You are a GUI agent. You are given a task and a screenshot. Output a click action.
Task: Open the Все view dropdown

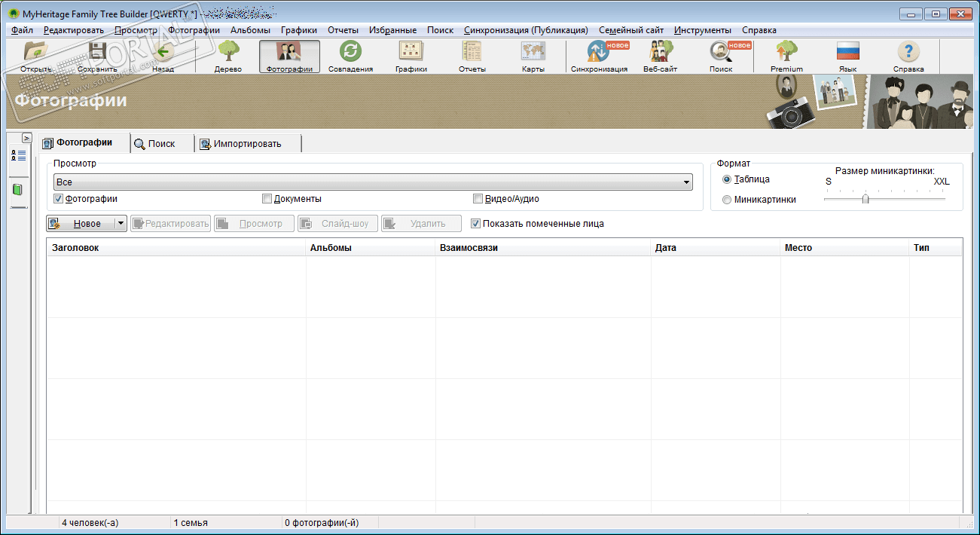[373, 182]
